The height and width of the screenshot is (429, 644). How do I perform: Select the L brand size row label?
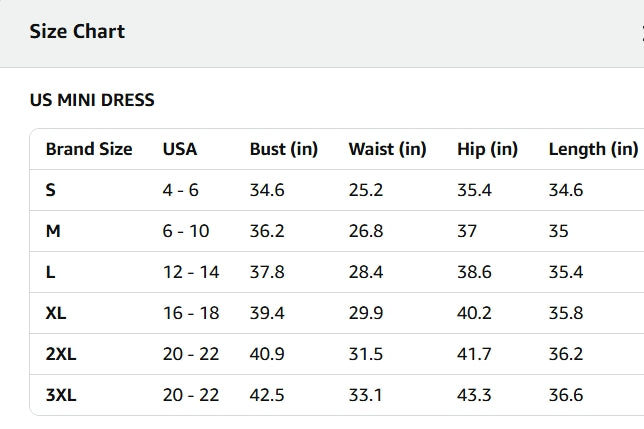point(50,272)
